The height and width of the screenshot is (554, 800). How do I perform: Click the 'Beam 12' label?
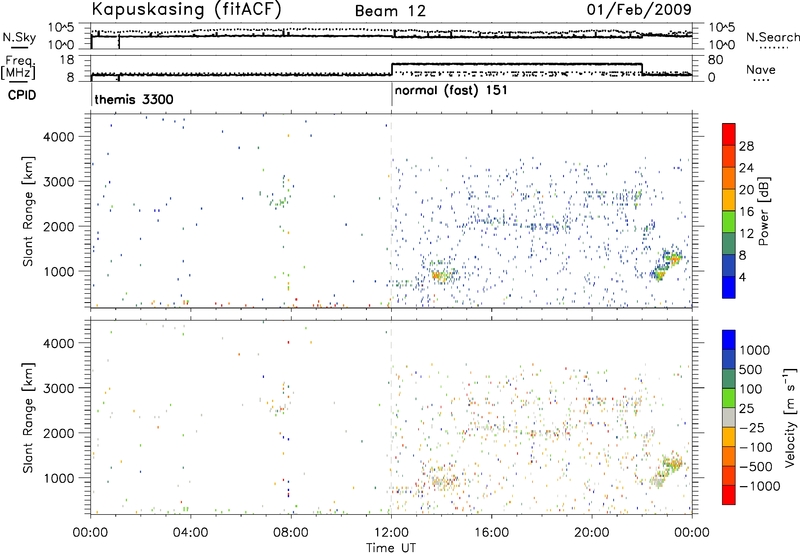point(390,11)
